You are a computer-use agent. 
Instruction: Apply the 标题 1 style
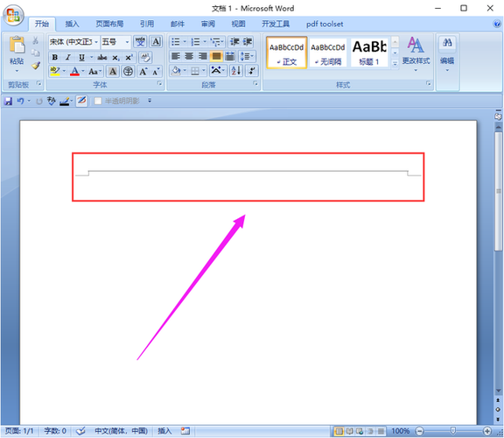tap(369, 53)
